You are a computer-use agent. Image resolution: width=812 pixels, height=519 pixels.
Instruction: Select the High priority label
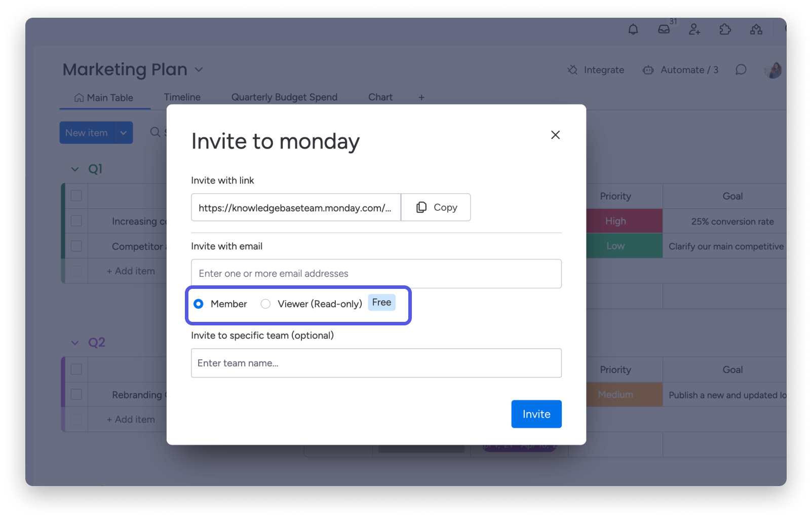pyautogui.click(x=615, y=221)
